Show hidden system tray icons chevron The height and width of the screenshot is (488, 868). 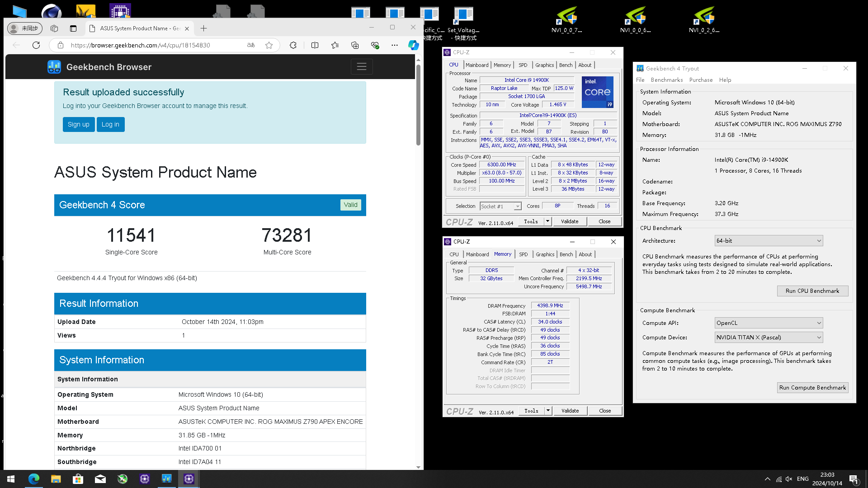click(x=768, y=479)
